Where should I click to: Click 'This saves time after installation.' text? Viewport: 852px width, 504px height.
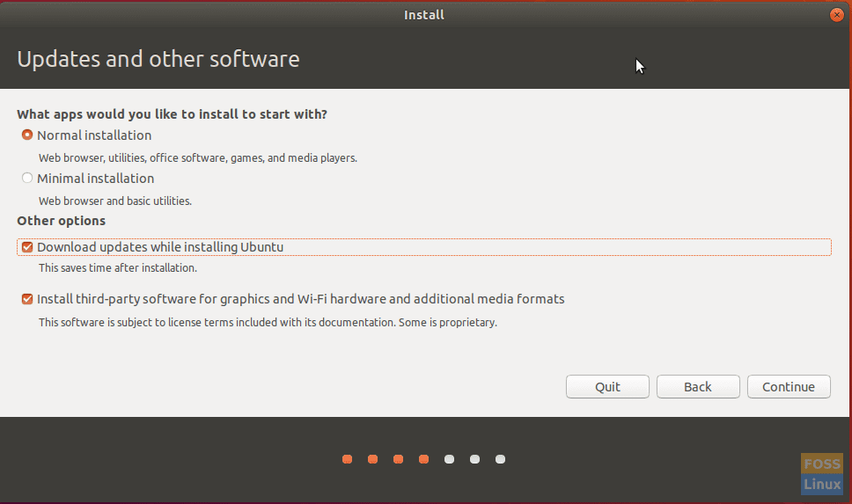118,267
